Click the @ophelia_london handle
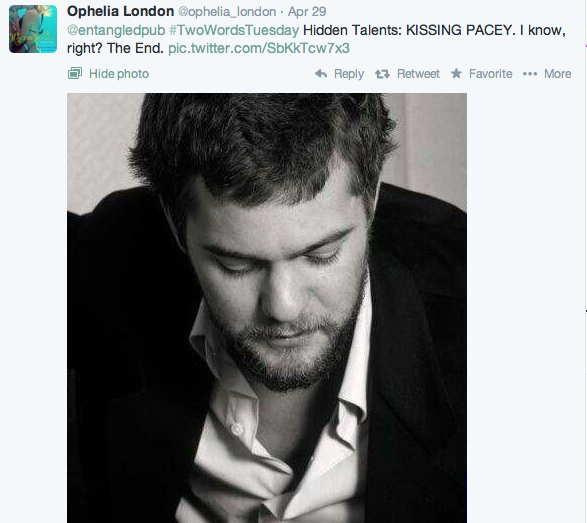 click(227, 12)
